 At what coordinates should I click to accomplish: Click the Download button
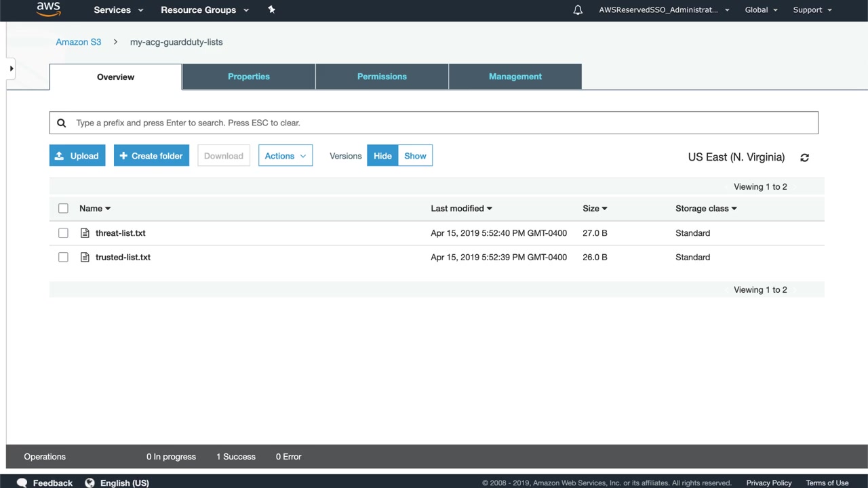(224, 156)
